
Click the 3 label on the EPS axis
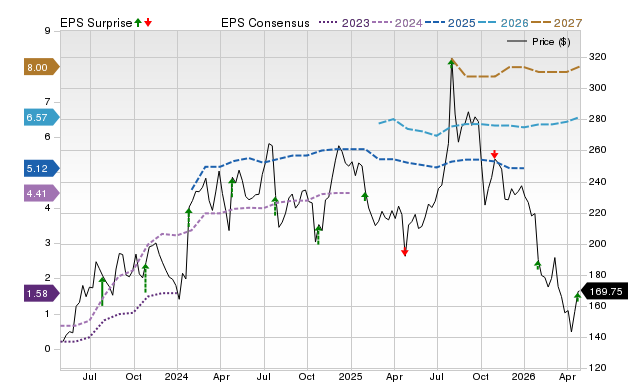point(47,243)
